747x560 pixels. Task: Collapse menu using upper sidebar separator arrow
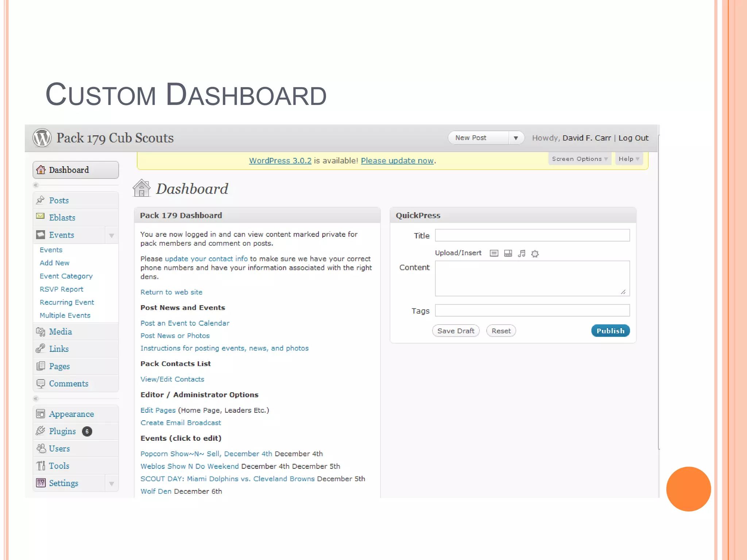pos(36,185)
